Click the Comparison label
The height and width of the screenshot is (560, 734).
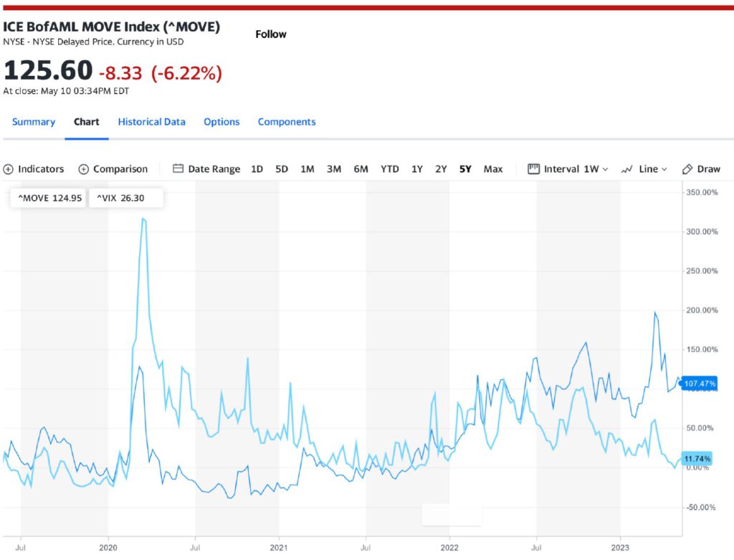[120, 169]
